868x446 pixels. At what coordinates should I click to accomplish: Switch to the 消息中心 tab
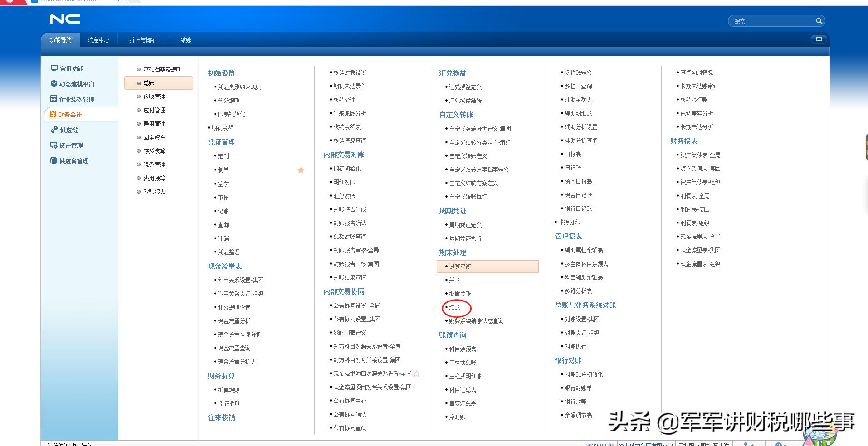click(98, 40)
